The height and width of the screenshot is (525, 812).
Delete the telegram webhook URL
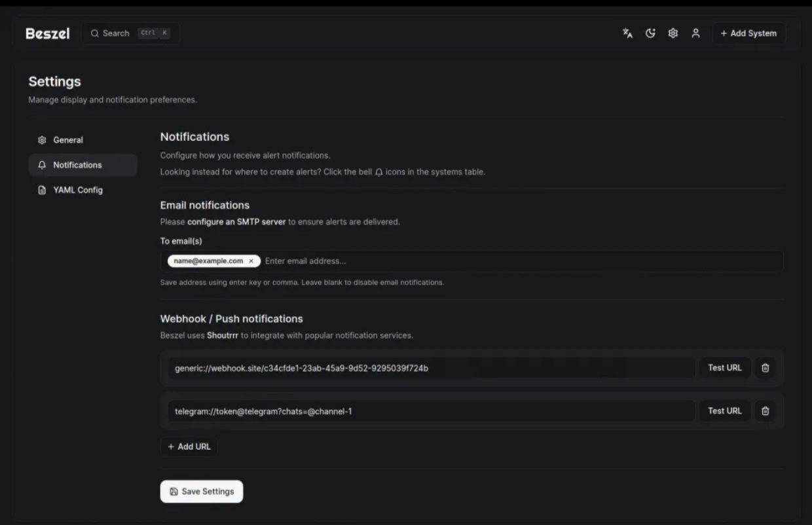pos(765,411)
